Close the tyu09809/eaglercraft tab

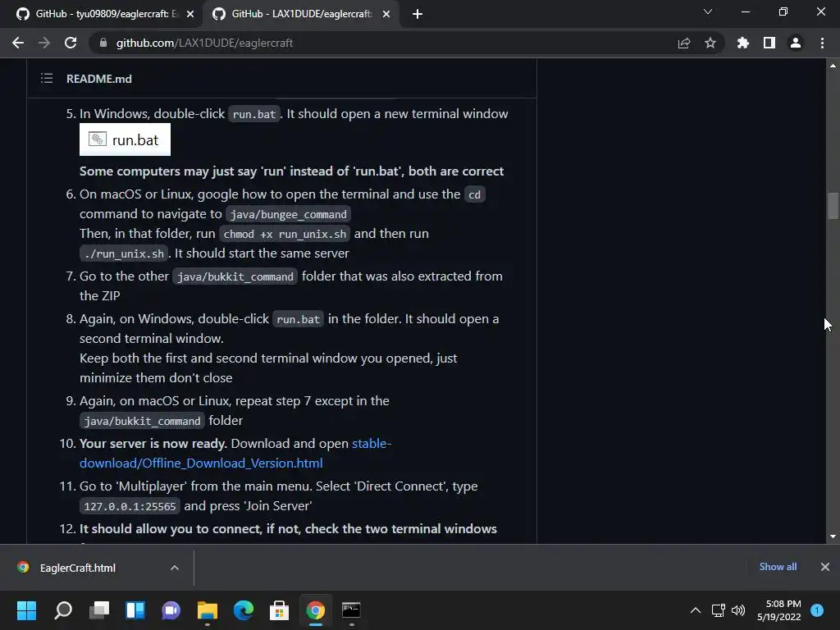point(190,14)
